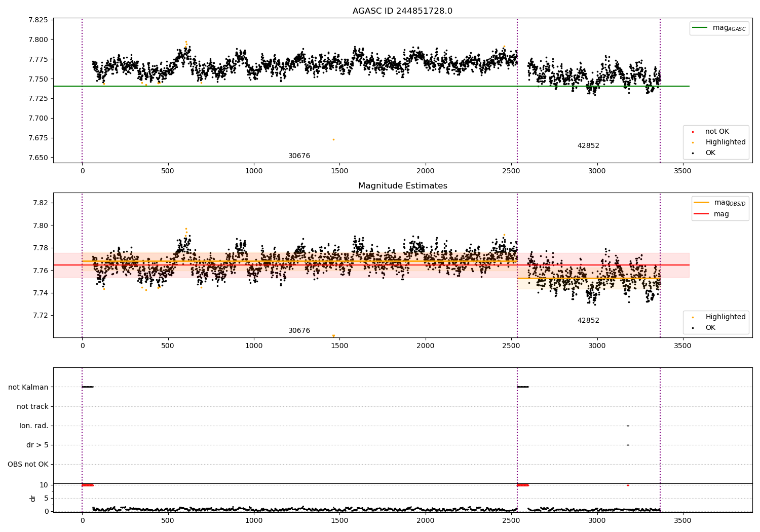Click x-axis tick "3500" under the dr plot
The height and width of the screenshot is (532, 760).
(683, 520)
